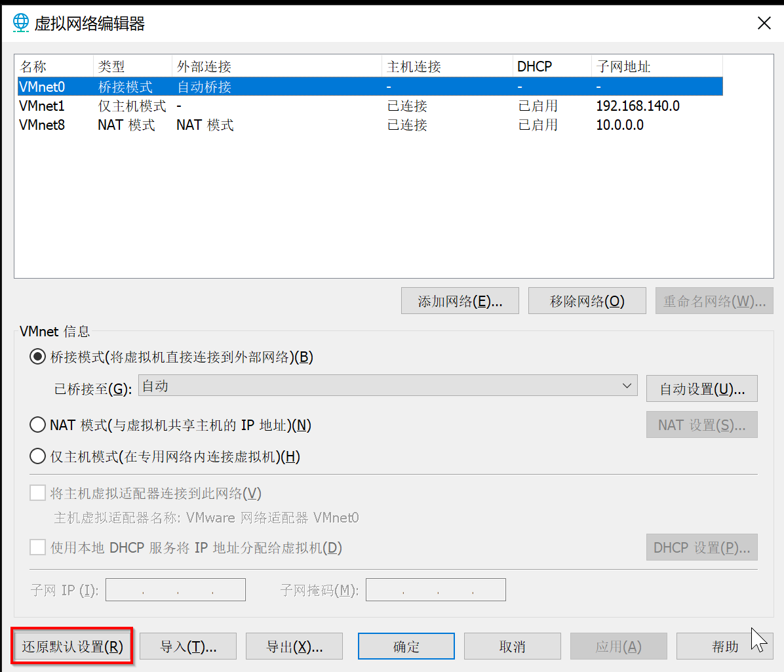This screenshot has width=784, height=672.
Task: Close the Virtual Network Editor window
Action: (764, 23)
